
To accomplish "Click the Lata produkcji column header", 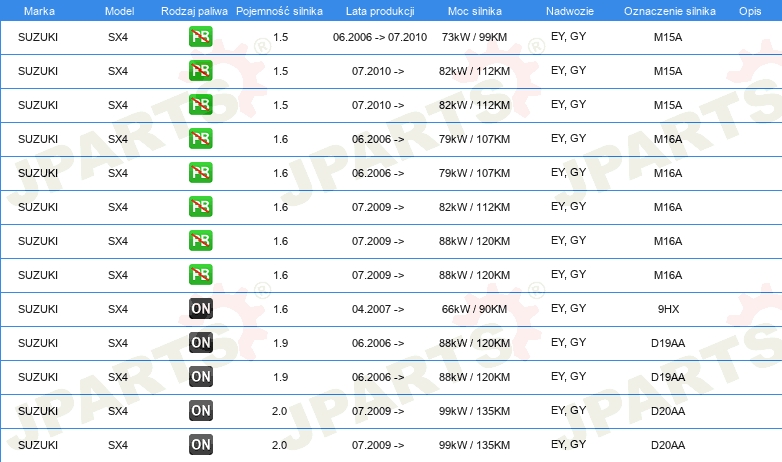I will [380, 11].
